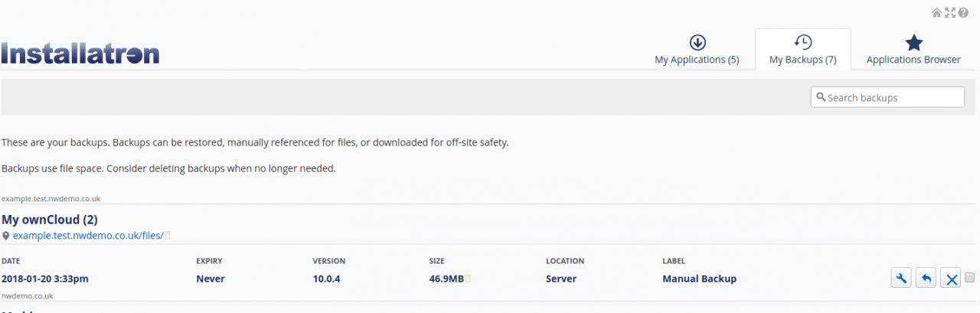Click the SIZE column header
This screenshot has width=980, height=313.
tap(437, 261)
